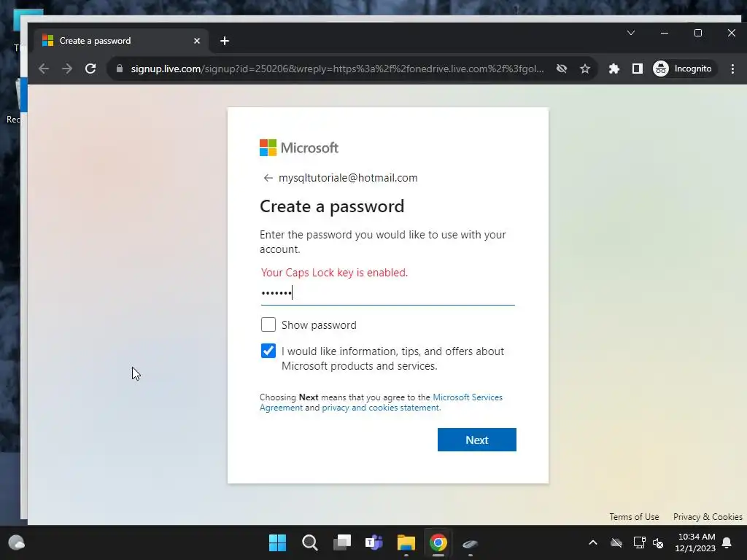The image size is (747, 560).
Task: Minimize the Chrome window
Action: [x=665, y=33]
